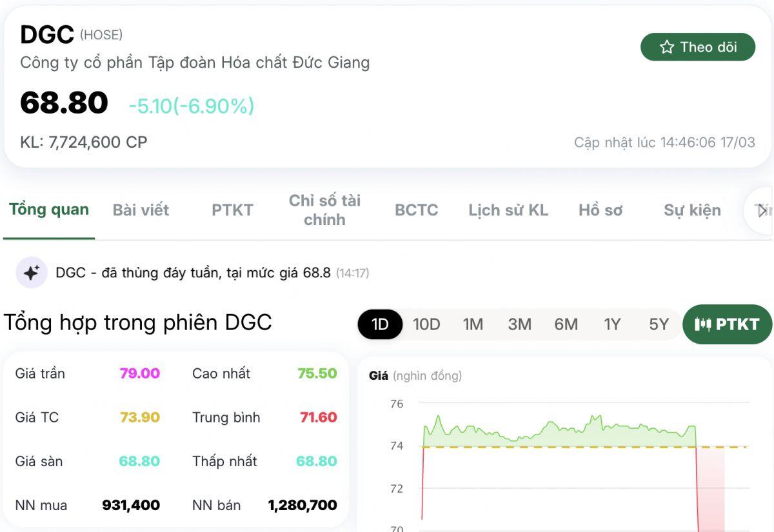Select the 1D chart range

coord(381,324)
